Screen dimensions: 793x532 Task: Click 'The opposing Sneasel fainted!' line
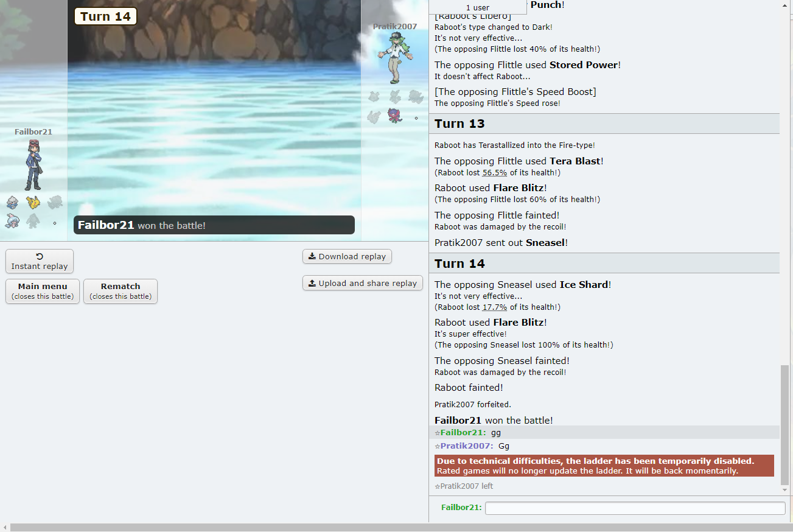coord(502,361)
